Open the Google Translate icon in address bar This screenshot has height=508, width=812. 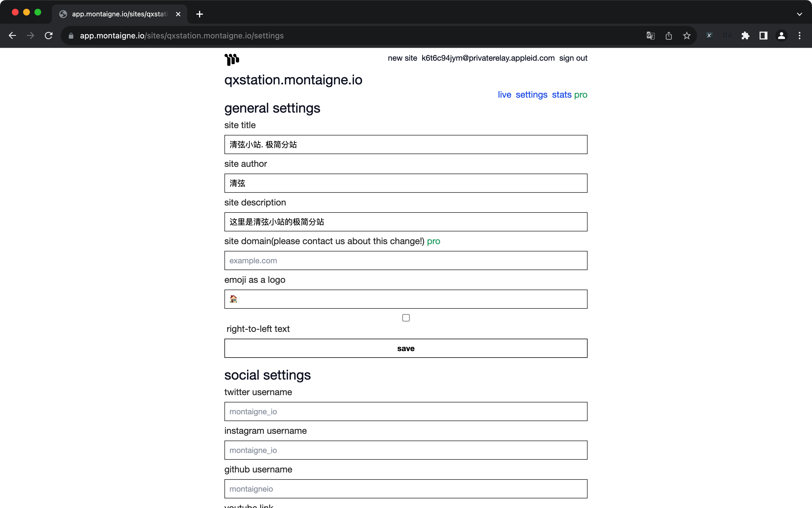tap(650, 36)
